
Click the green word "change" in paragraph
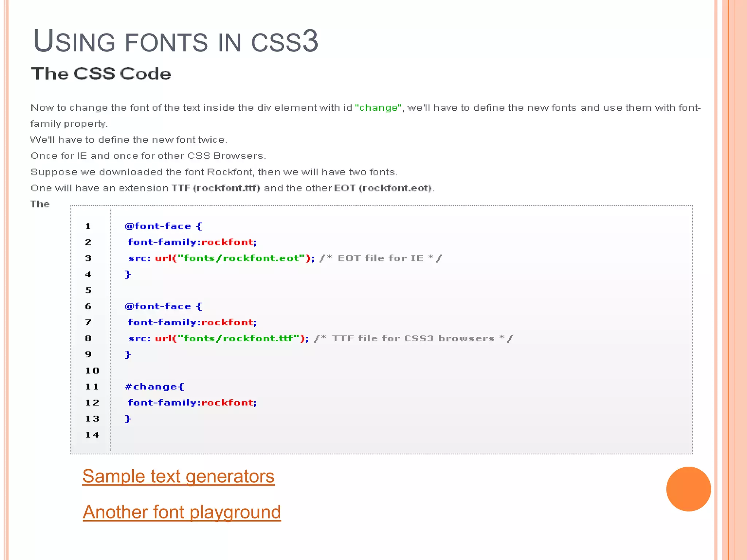[378, 108]
